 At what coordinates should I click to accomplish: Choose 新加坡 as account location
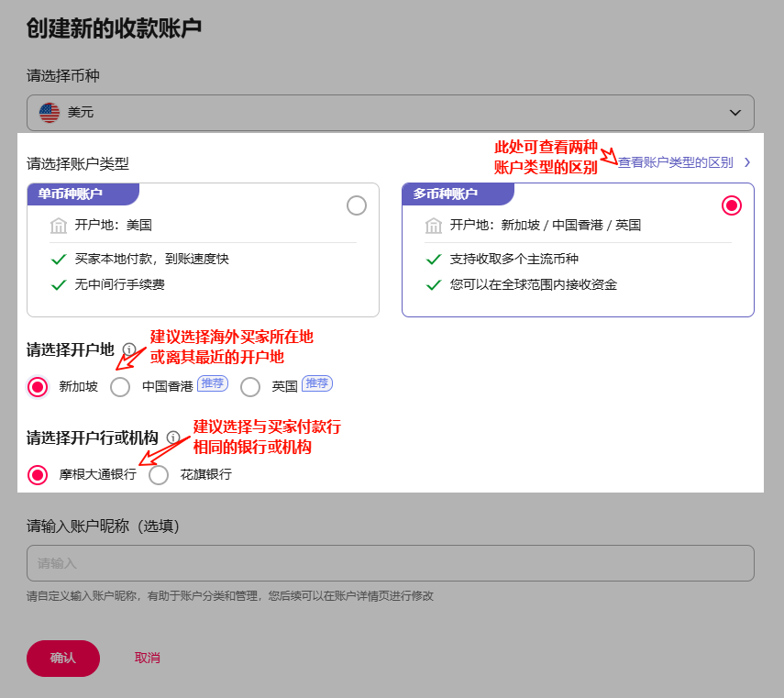(38, 387)
